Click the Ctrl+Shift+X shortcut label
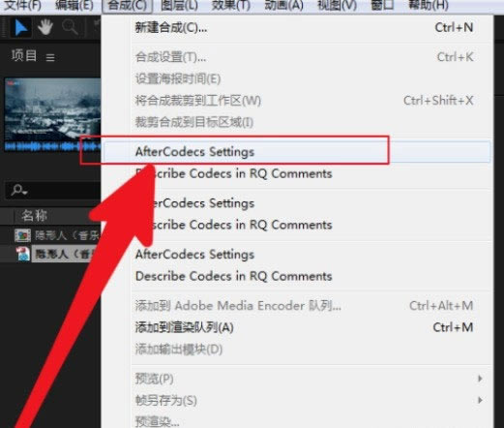This screenshot has width=504, height=428. point(438,101)
